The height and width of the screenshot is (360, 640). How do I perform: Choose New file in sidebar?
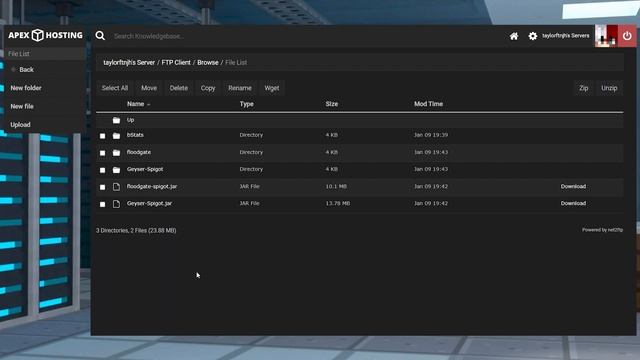(x=22, y=107)
